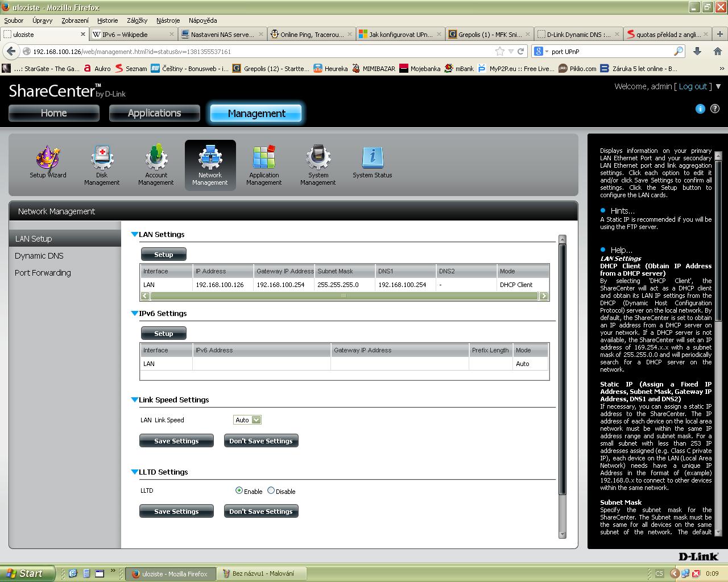Viewport: 728px width, 582px height.
Task: Open the Management tab
Action: [x=257, y=113]
